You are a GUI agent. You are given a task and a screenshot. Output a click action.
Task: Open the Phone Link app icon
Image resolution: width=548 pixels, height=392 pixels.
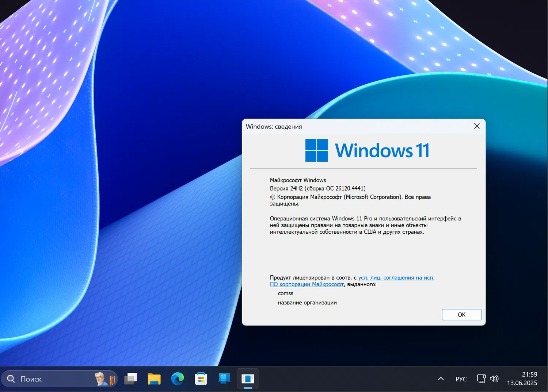[x=224, y=379]
